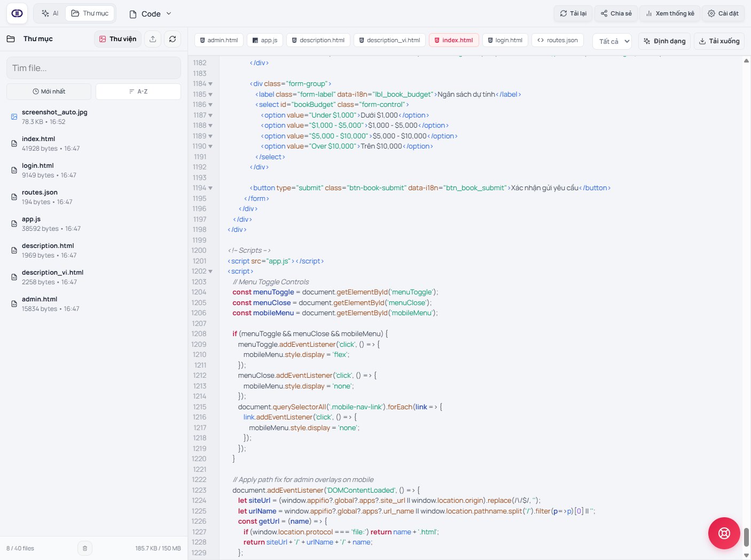This screenshot has height=560, width=751.
Task: Collapse code fold at line 1186
Action: pos(210,105)
